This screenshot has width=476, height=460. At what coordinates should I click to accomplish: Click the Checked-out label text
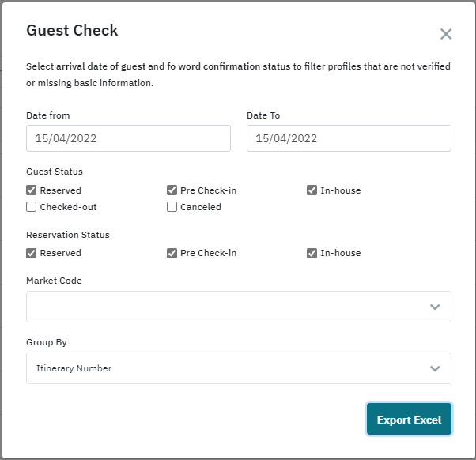(x=68, y=207)
